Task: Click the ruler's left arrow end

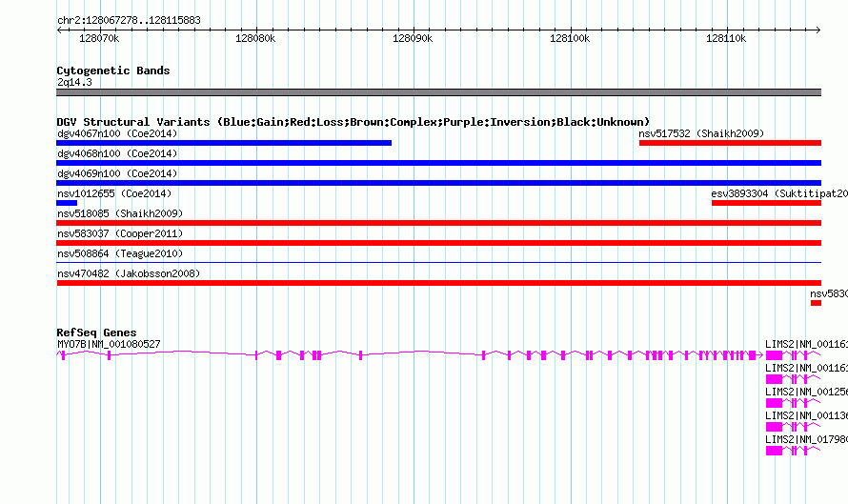Action: coord(59,30)
